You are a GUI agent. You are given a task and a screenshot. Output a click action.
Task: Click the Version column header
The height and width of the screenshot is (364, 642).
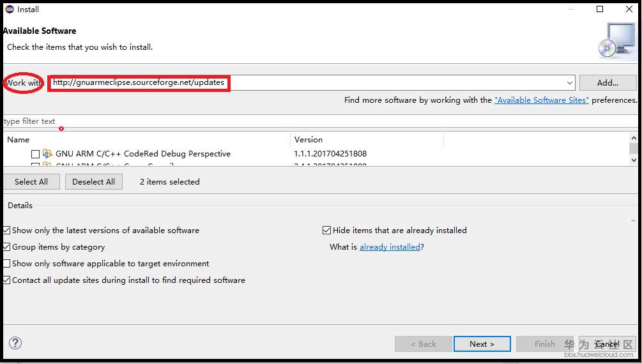click(x=367, y=140)
